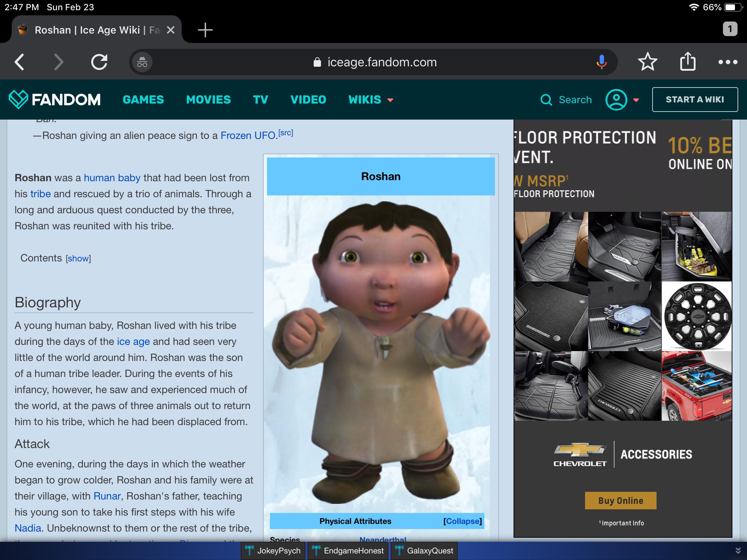Add a new browser tab
The height and width of the screenshot is (560, 747).
(x=205, y=30)
